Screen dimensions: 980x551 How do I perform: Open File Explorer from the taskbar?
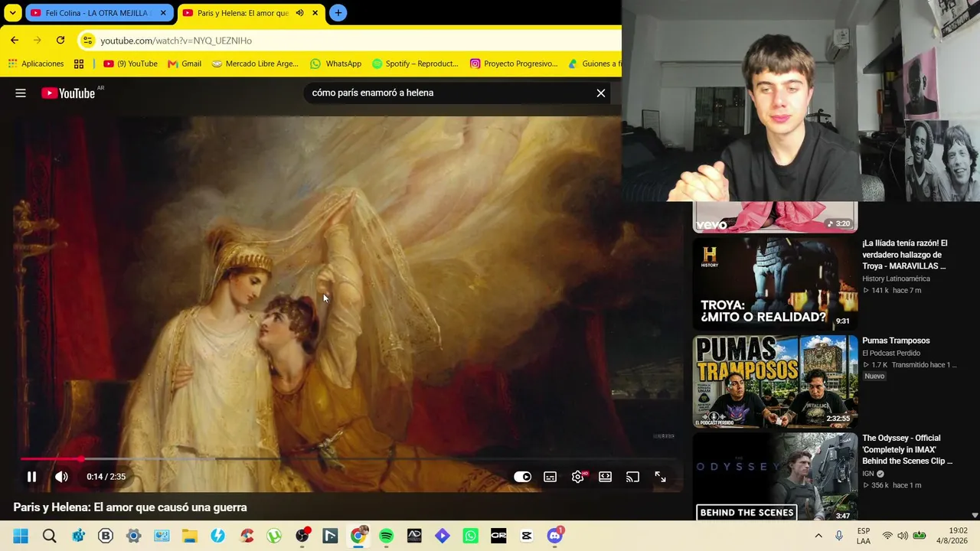pyautogui.click(x=189, y=536)
